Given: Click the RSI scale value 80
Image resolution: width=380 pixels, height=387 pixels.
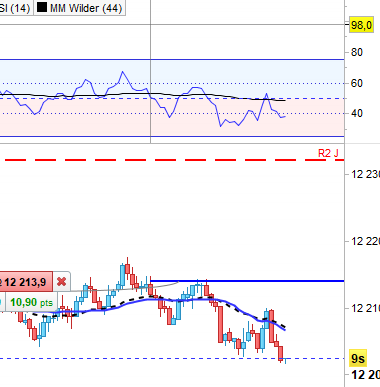Looking at the screenshot, I should tap(356, 52).
